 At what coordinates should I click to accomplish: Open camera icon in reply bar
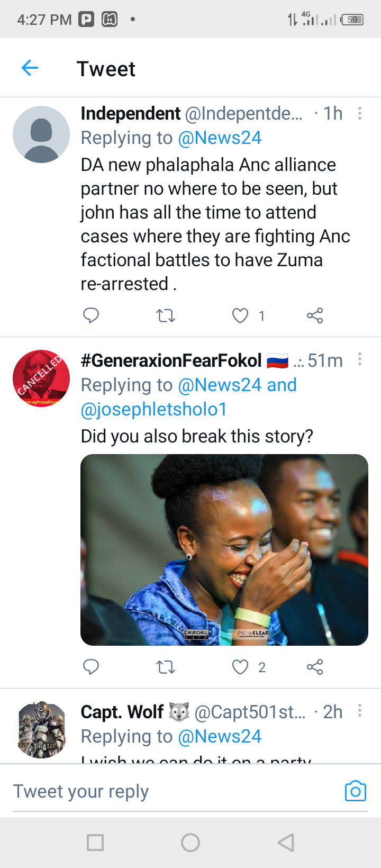[356, 791]
